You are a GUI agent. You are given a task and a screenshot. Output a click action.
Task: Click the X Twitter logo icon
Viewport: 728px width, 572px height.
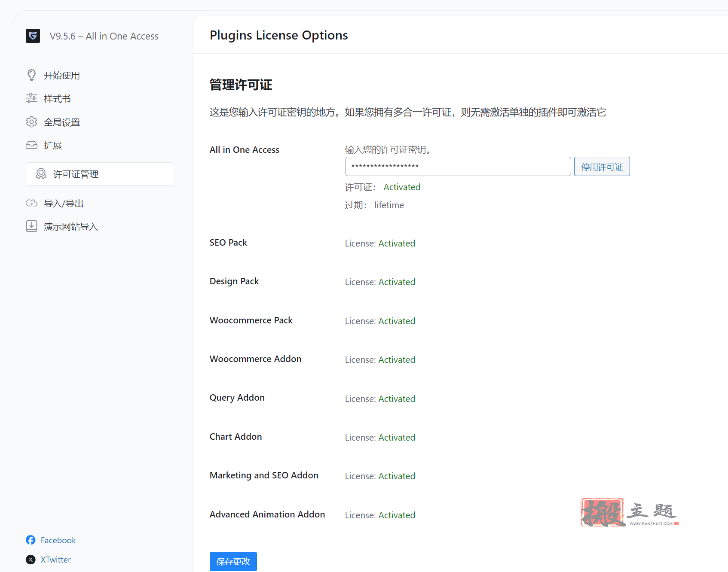(31, 560)
